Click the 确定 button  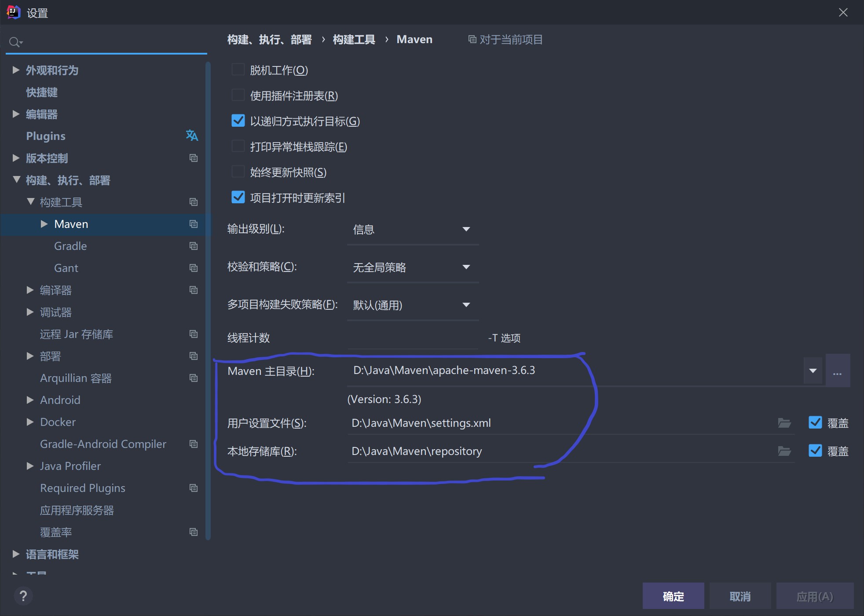[673, 596]
